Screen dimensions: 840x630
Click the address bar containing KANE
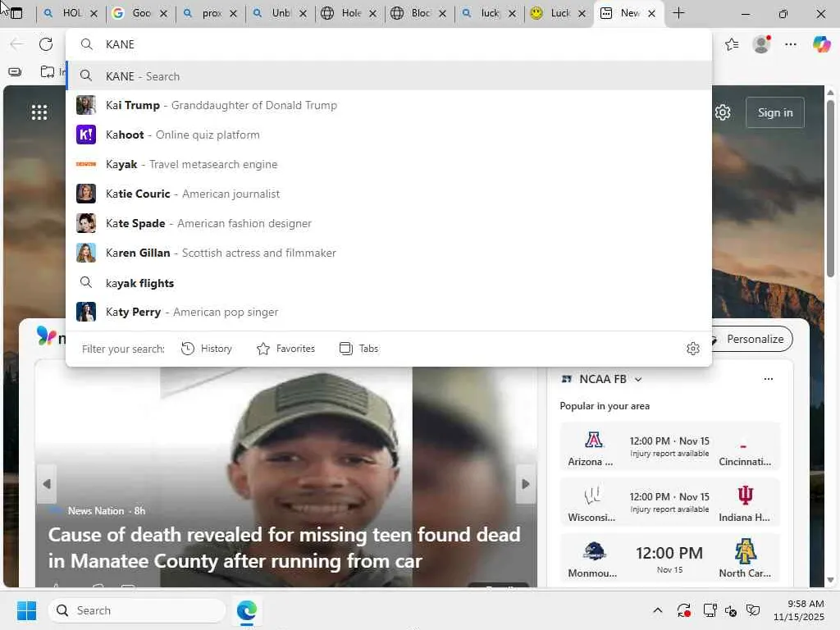point(389,44)
